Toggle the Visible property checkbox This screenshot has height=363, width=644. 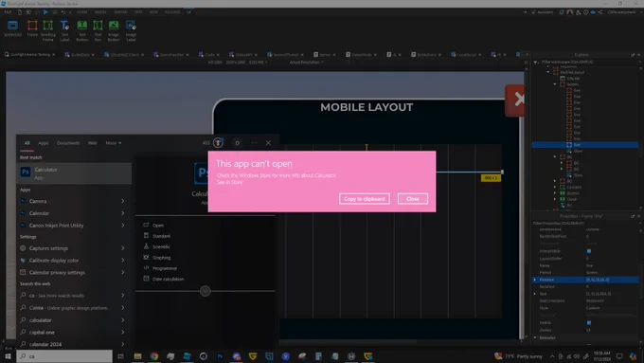[589, 322]
